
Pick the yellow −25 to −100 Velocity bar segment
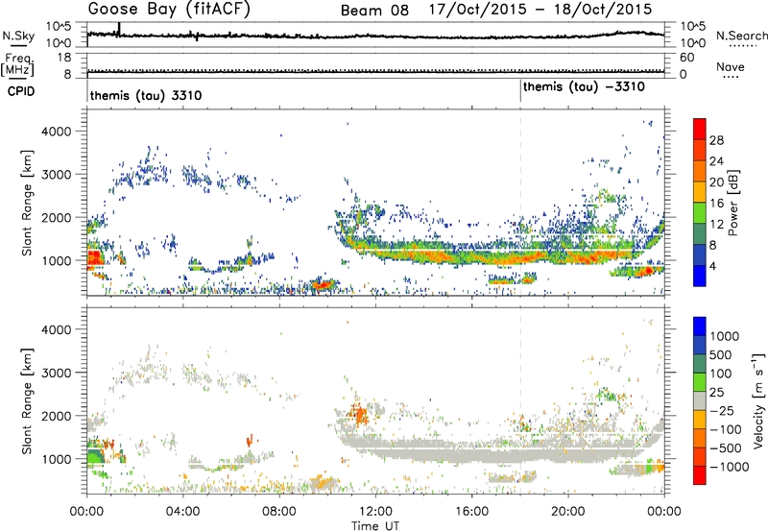tap(700, 420)
